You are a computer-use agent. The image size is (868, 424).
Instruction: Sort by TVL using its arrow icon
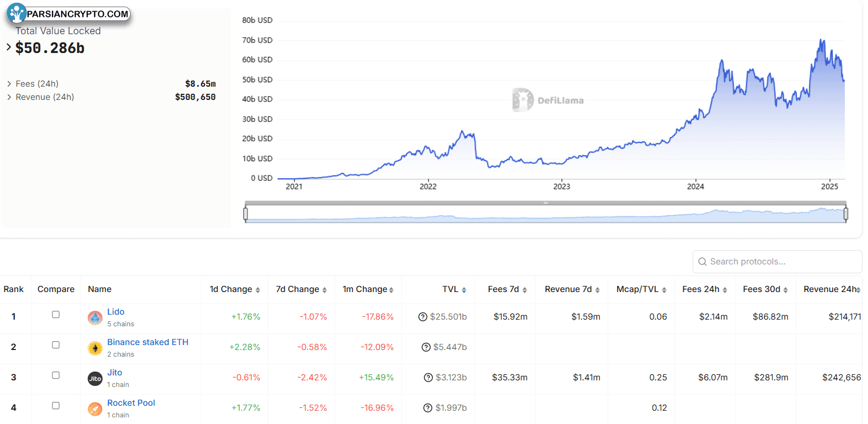(x=464, y=290)
